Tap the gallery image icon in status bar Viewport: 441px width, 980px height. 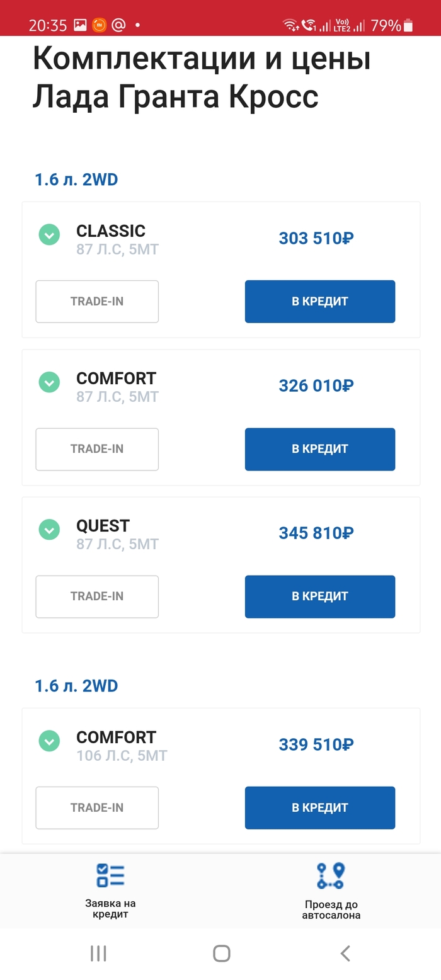click(x=80, y=25)
